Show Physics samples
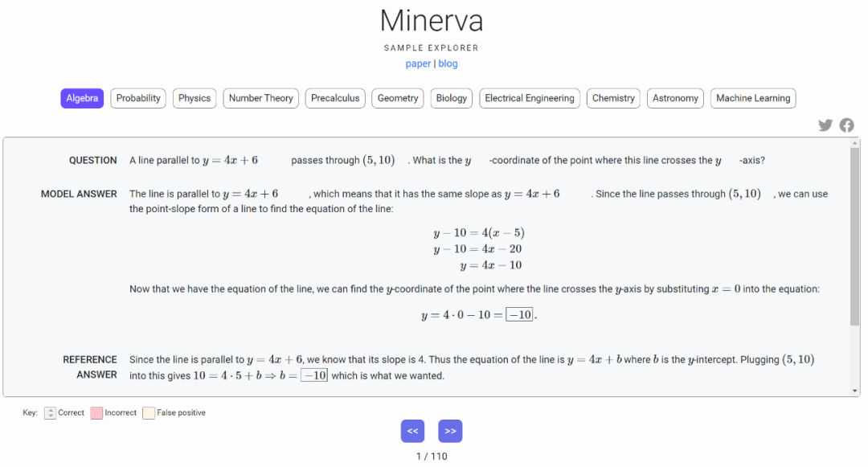This screenshot has height=467, width=868. pyautogui.click(x=194, y=98)
